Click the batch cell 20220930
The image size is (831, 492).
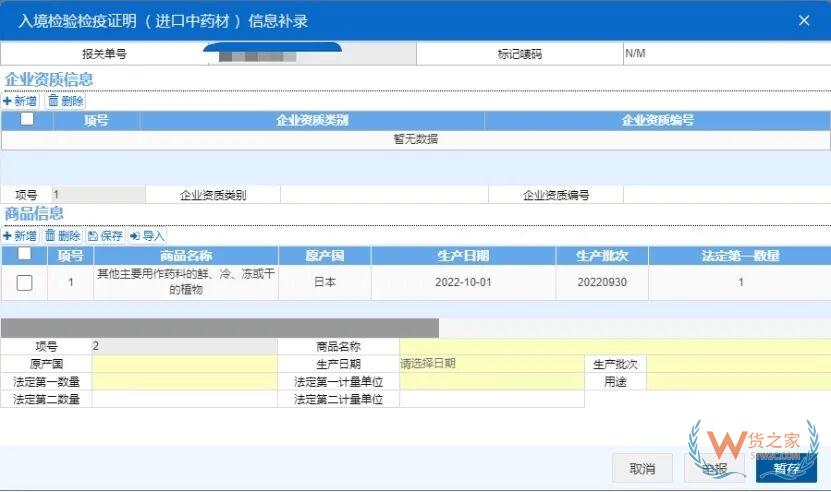tap(602, 282)
